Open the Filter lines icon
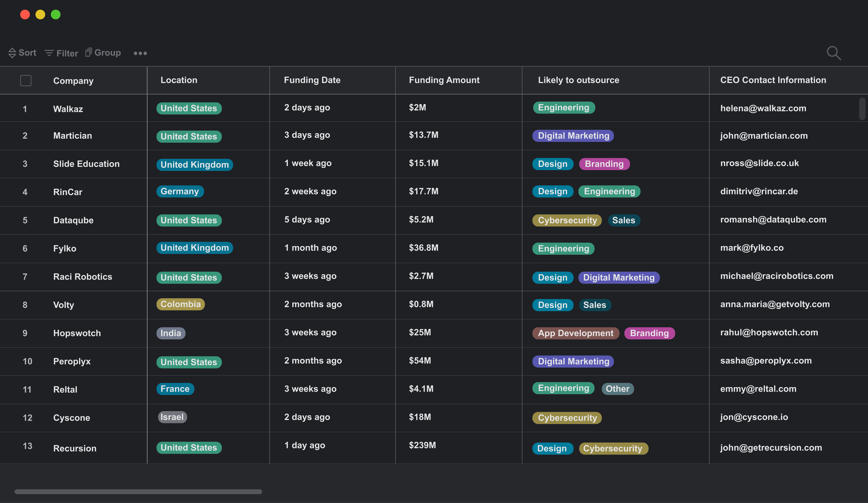Image resolution: width=868 pixels, height=503 pixels. point(49,53)
